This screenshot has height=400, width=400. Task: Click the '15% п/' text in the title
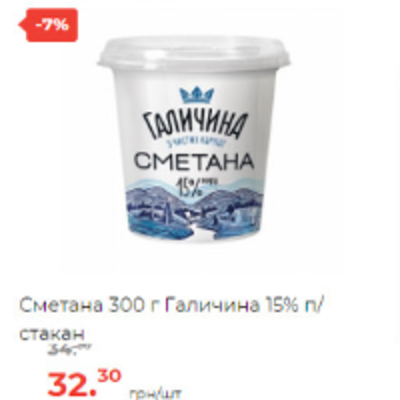pyautogui.click(x=293, y=306)
